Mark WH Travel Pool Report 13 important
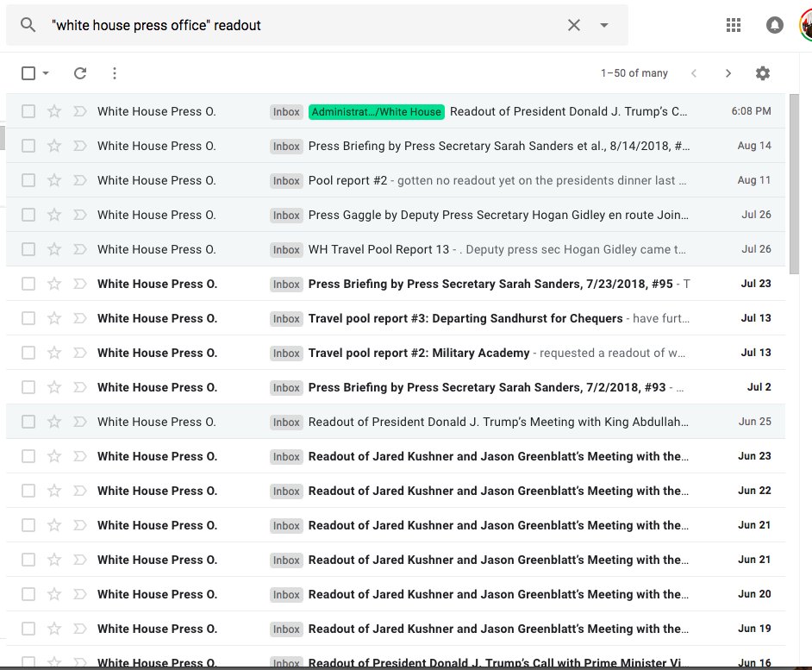This screenshot has height=670, width=812. point(80,249)
